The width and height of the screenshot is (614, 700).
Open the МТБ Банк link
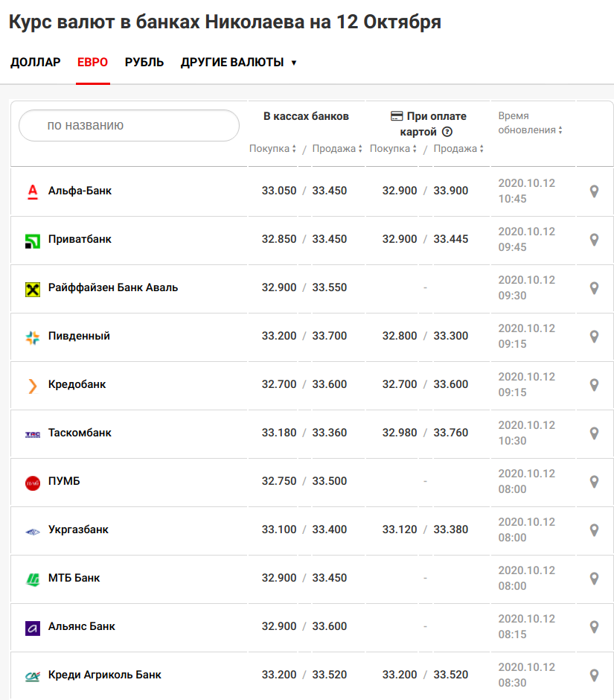(x=74, y=578)
